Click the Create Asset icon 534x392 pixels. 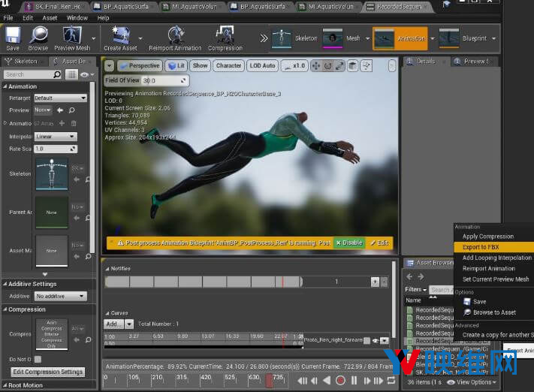120,35
